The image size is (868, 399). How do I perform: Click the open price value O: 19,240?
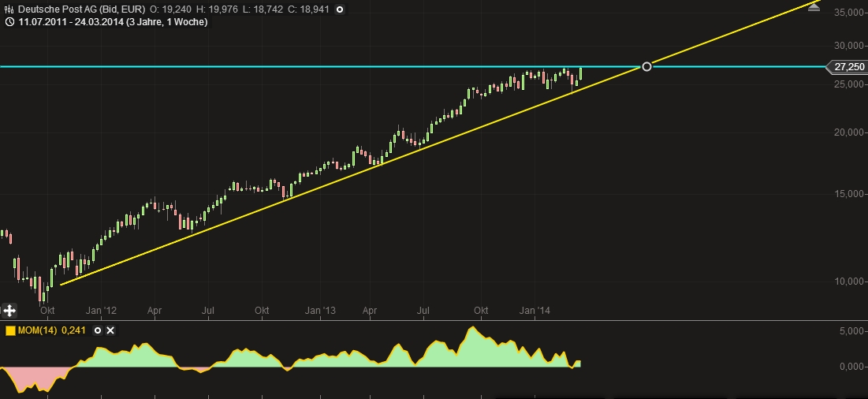coord(170,9)
